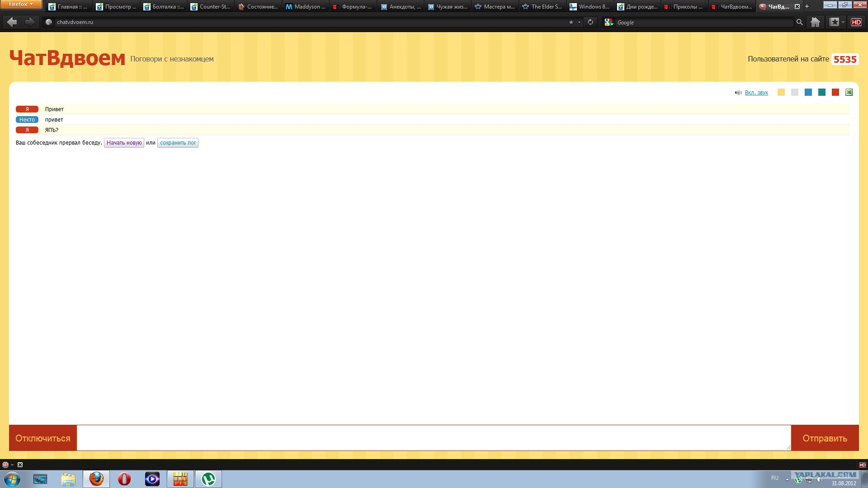Click the ЯПЪ? chat message
The image size is (868, 488).
[x=52, y=130]
